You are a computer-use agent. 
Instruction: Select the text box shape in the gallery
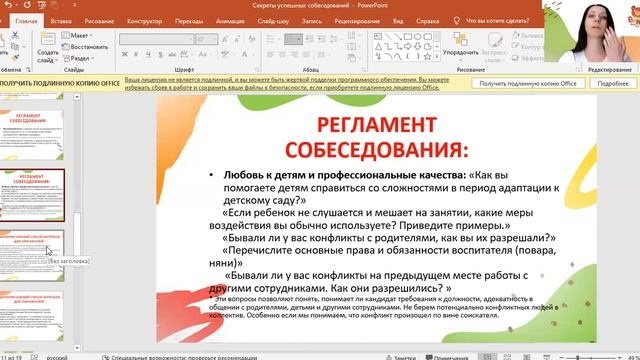(x=378, y=37)
